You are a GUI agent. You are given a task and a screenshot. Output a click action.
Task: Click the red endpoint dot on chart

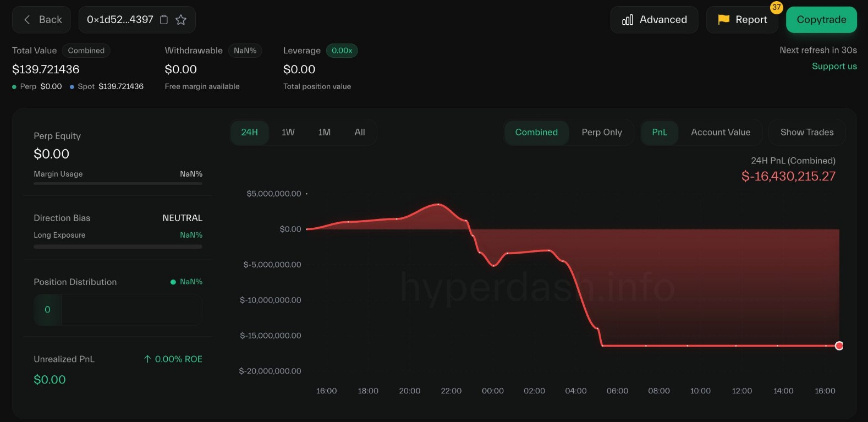click(839, 346)
